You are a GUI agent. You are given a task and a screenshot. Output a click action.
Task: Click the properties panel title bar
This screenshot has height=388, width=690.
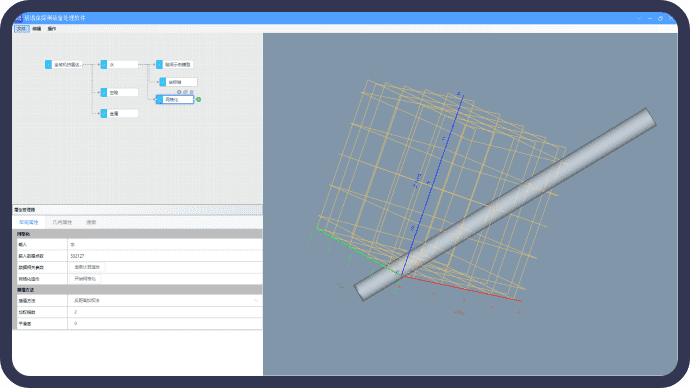pyautogui.click(x=138, y=210)
